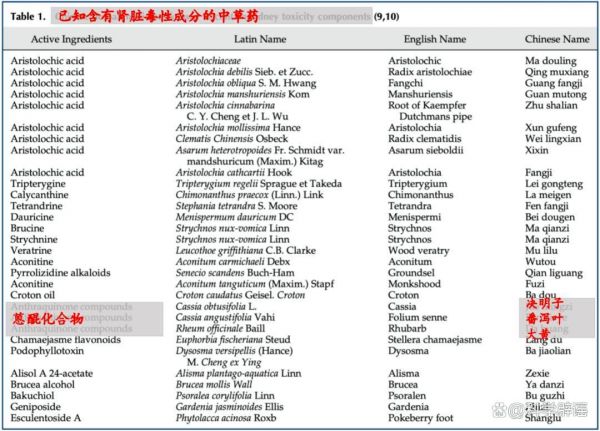This screenshot has width=600, height=431.
Task: Click "Aristolochia obliqua S. M. Hwang"
Action: 246,83
